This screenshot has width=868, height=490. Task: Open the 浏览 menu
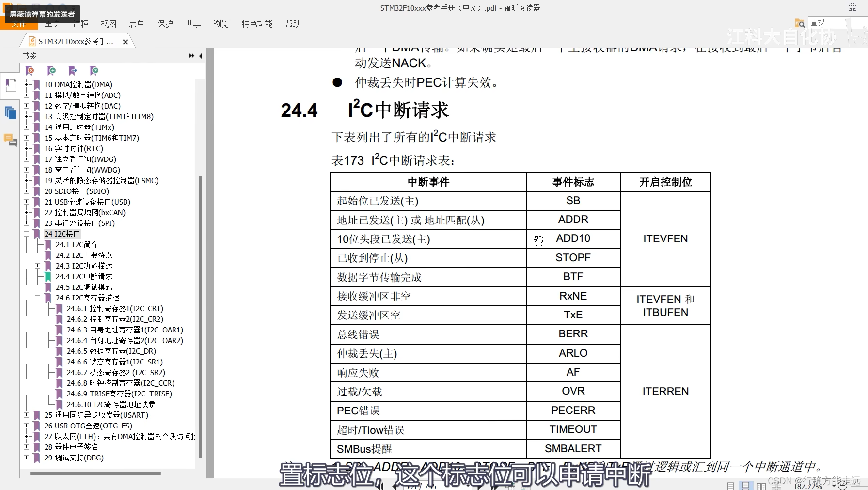pos(221,24)
